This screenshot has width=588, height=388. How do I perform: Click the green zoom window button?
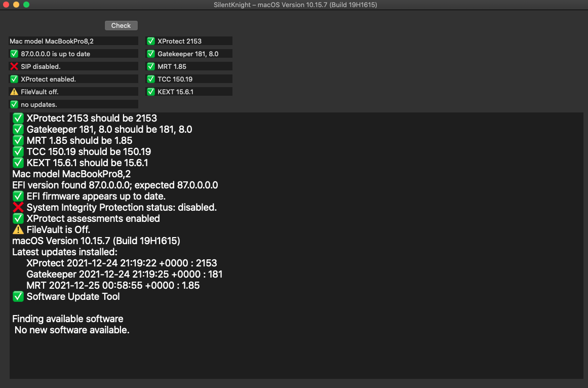pos(26,5)
